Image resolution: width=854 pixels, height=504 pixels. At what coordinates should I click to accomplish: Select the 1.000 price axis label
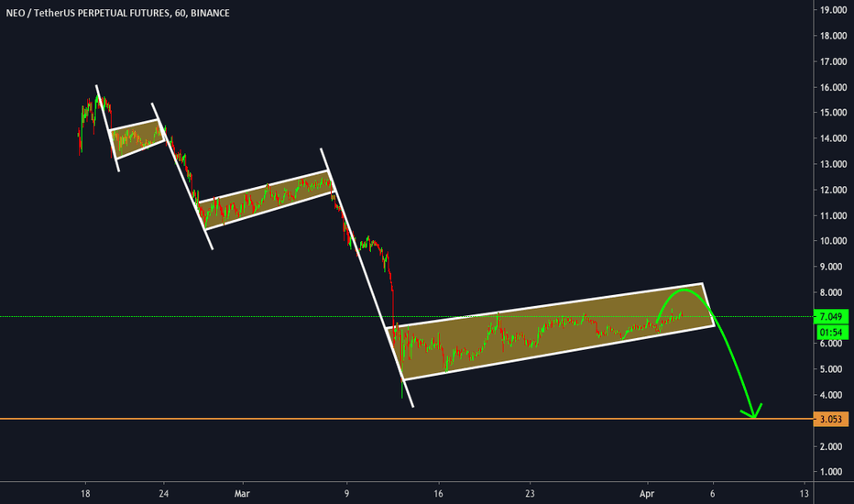(830, 472)
